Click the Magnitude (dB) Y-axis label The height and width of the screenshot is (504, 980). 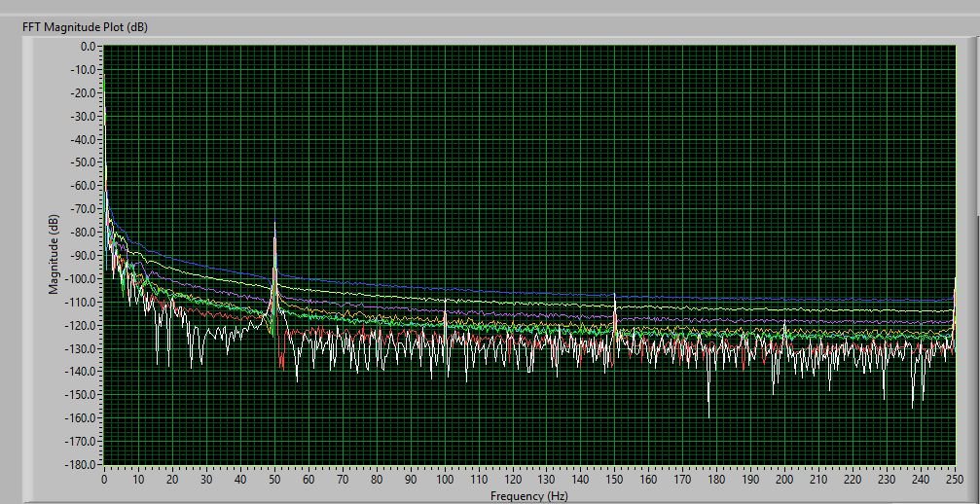(54, 254)
